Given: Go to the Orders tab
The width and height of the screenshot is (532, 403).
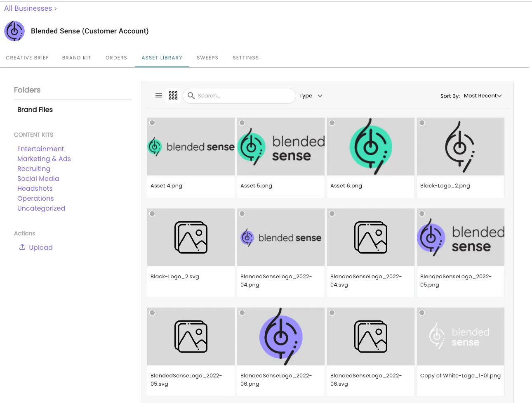Looking at the screenshot, I should pos(116,58).
